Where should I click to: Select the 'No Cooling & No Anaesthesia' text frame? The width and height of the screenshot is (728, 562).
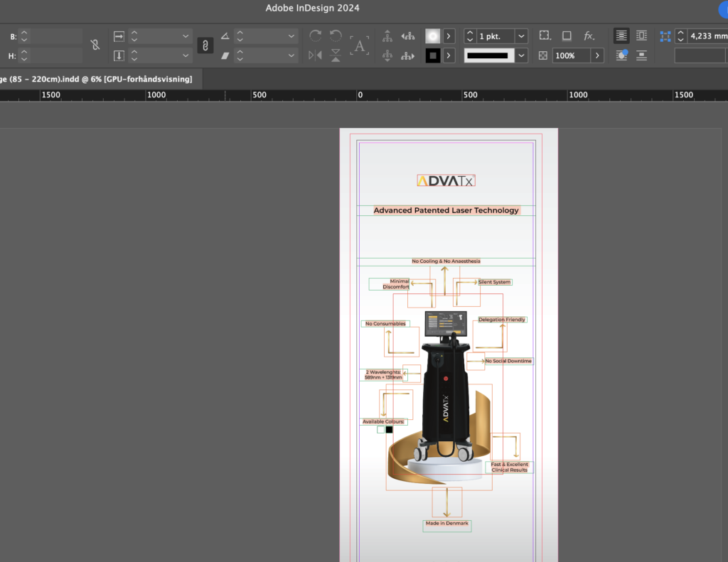pos(446,261)
